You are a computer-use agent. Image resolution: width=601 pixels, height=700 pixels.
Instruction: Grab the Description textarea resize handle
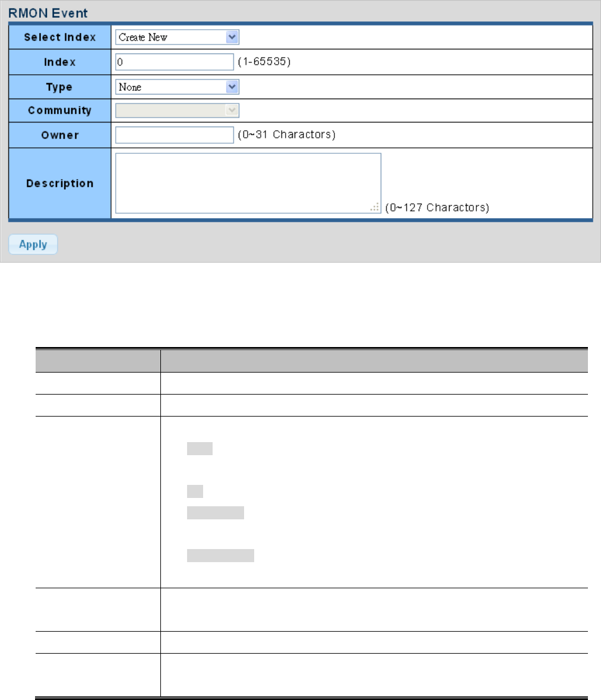click(x=375, y=207)
